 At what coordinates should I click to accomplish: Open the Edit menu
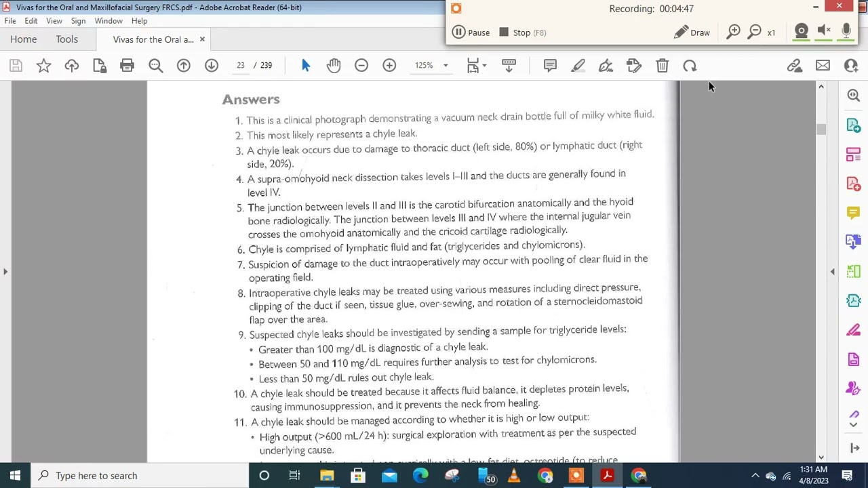[31, 21]
